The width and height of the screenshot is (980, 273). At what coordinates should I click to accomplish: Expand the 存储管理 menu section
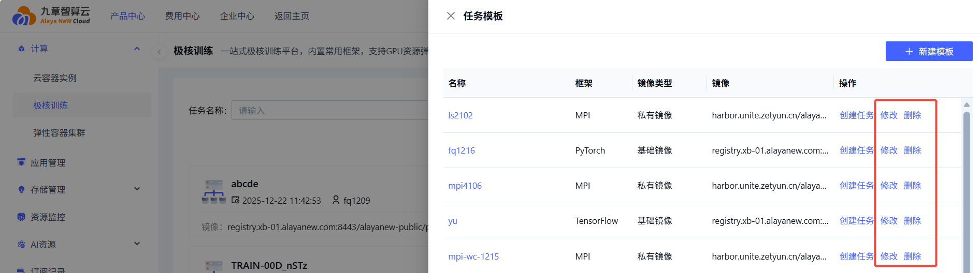tap(137, 189)
